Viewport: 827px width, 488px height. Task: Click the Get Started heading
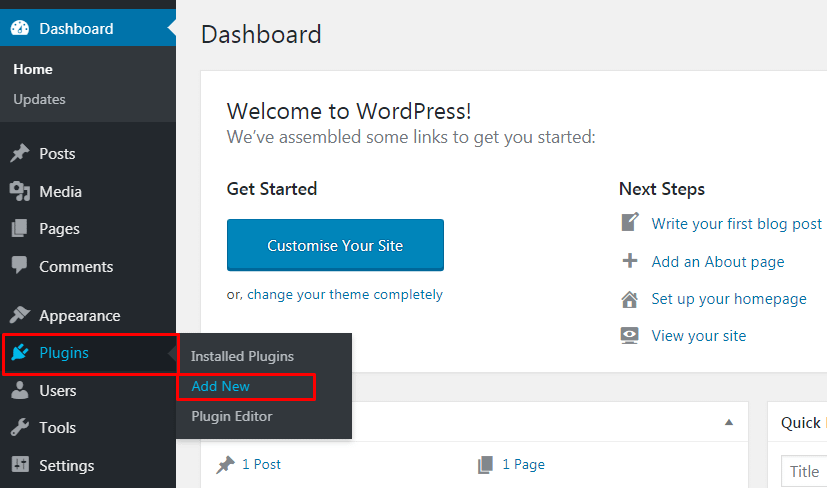(x=272, y=189)
